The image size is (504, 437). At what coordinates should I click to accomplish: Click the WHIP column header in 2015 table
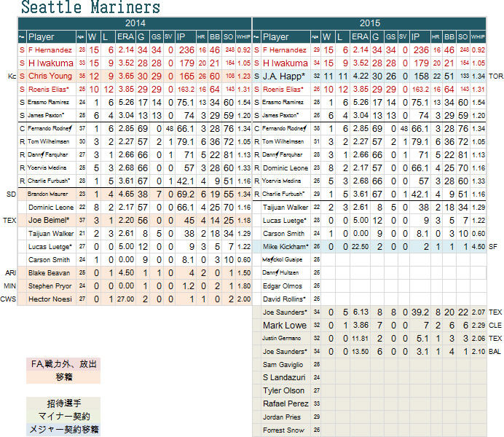click(x=478, y=37)
